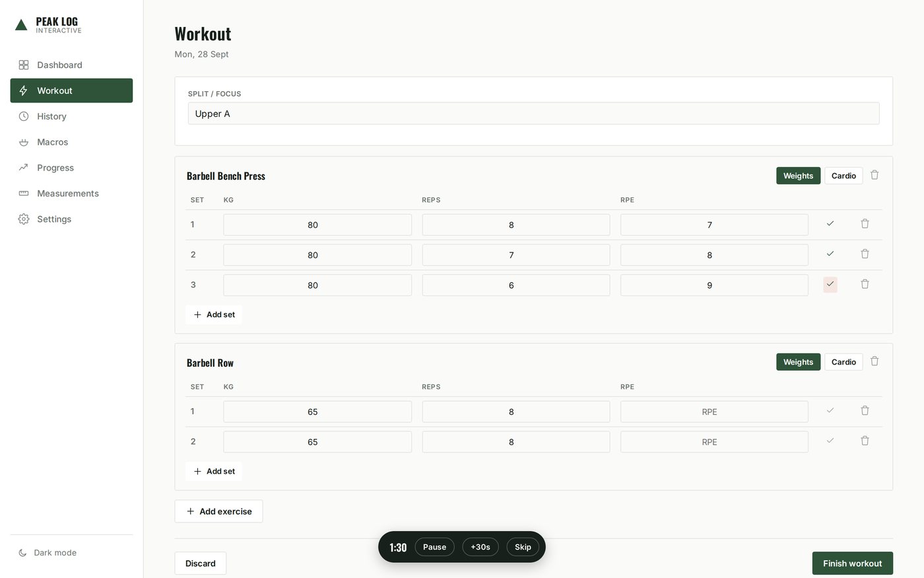Select Weights for Barbell Bench Press

click(x=798, y=176)
